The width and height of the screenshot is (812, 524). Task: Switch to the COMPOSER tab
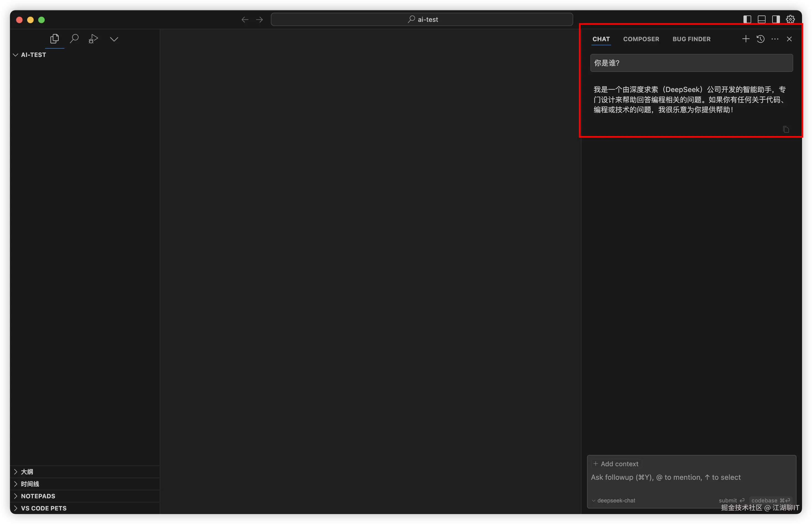point(641,39)
